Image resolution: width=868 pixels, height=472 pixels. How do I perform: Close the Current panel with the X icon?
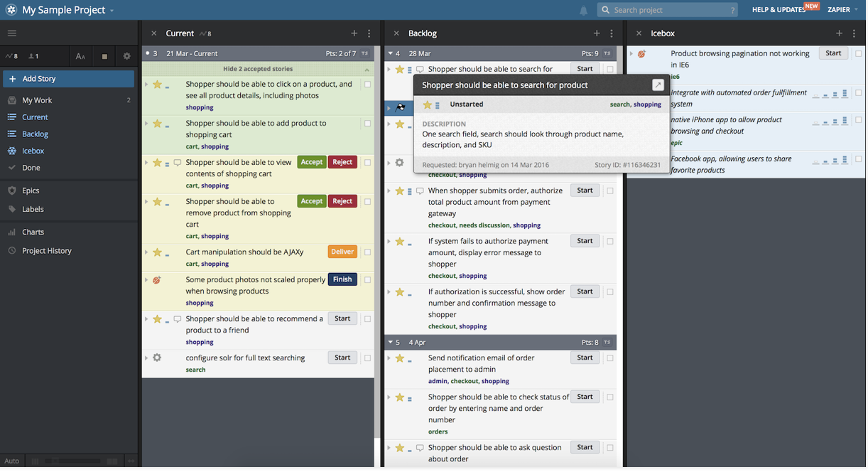154,33
